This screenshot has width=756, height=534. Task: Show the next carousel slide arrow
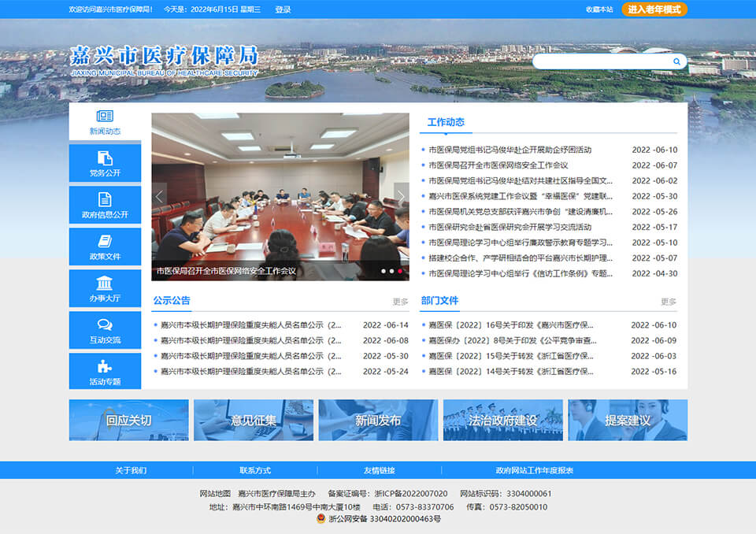[401, 197]
